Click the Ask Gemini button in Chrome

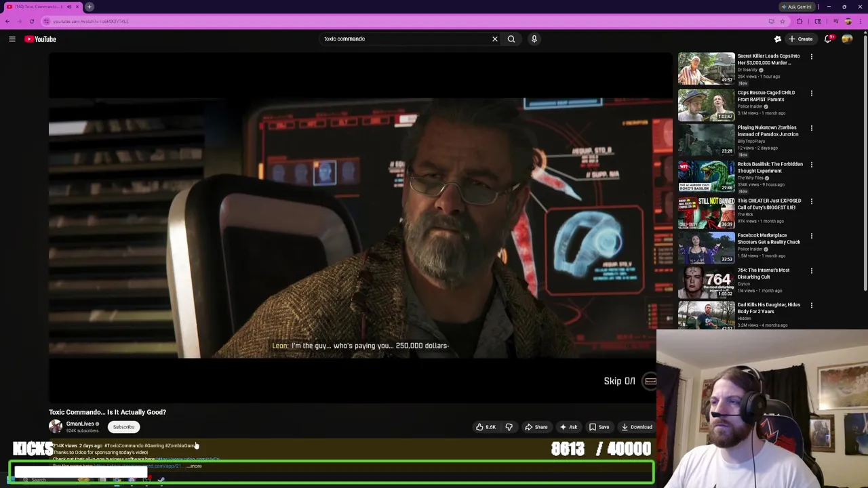pyautogui.click(x=796, y=7)
